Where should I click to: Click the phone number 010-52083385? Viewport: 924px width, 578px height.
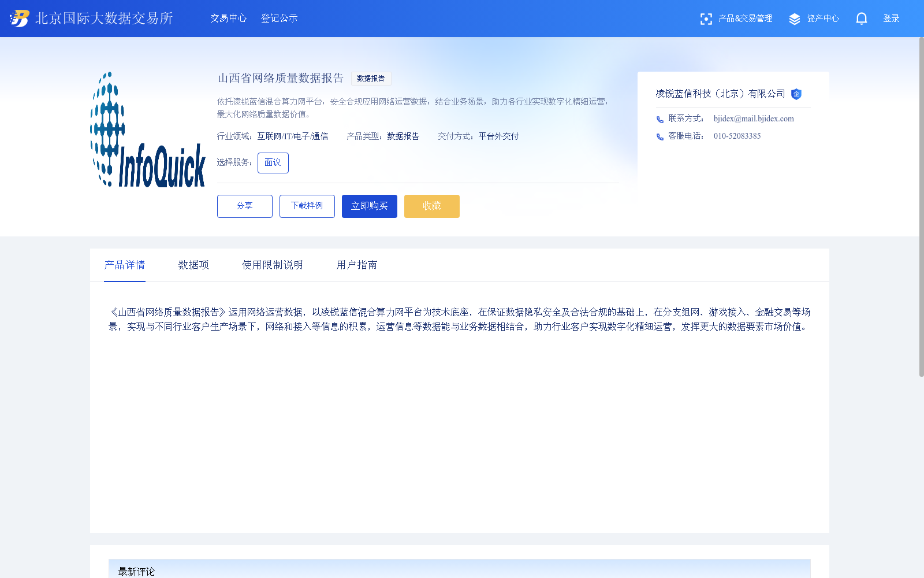(x=737, y=136)
